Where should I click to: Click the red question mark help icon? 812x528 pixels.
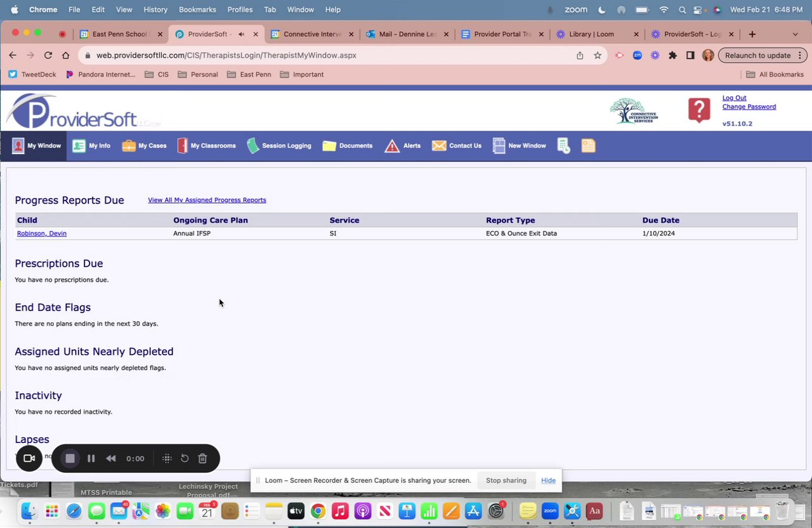[699, 110]
